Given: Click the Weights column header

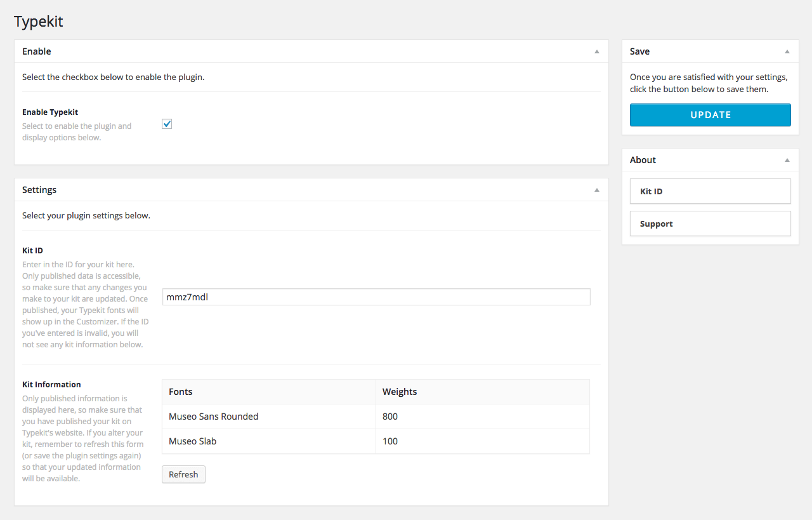Looking at the screenshot, I should pos(400,392).
